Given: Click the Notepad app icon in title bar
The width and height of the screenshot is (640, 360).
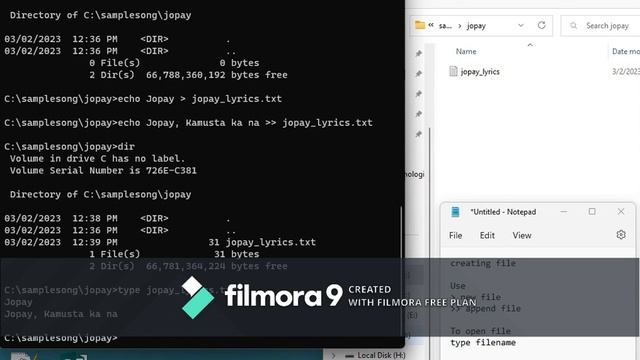Looking at the screenshot, I should (x=455, y=212).
